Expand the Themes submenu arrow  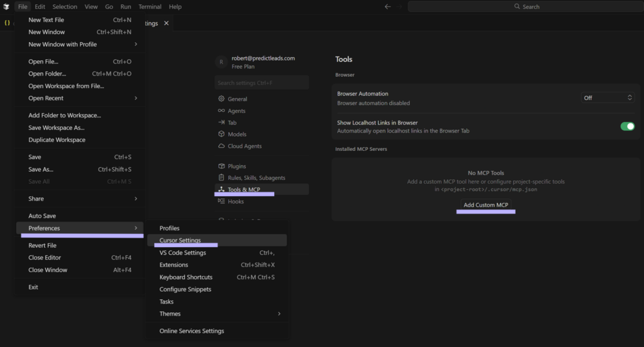point(279,314)
